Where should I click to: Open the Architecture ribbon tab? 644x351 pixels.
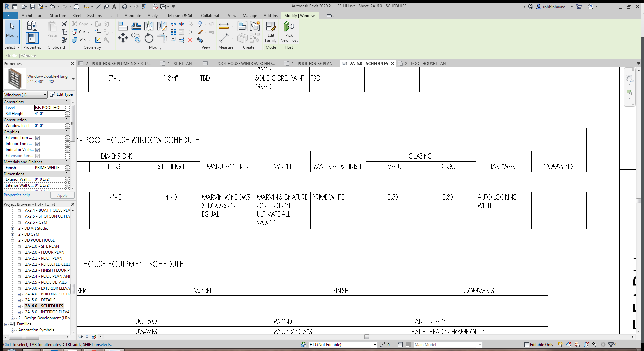tap(32, 16)
